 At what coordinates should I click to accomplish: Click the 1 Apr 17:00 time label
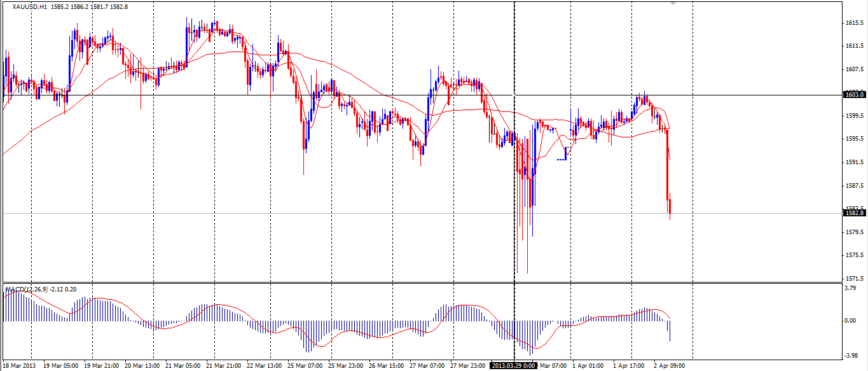click(x=629, y=366)
